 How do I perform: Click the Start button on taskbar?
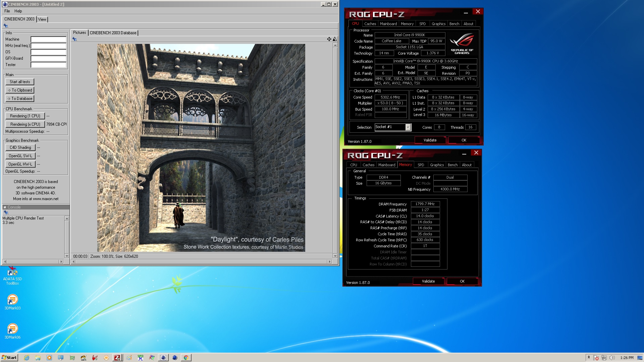(9, 358)
